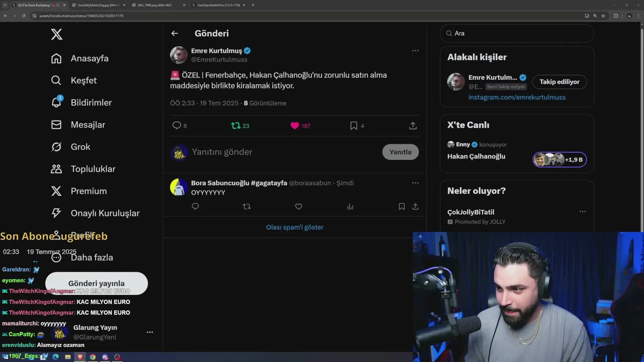The width and height of the screenshot is (644, 362).
Task: Open Emre Kurtulmuş profile avatar on post
Action: click(x=179, y=55)
